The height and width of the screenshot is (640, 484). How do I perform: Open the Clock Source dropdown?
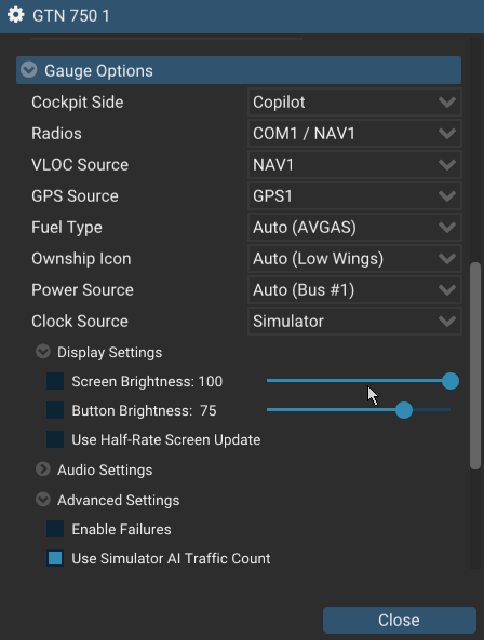(x=354, y=321)
